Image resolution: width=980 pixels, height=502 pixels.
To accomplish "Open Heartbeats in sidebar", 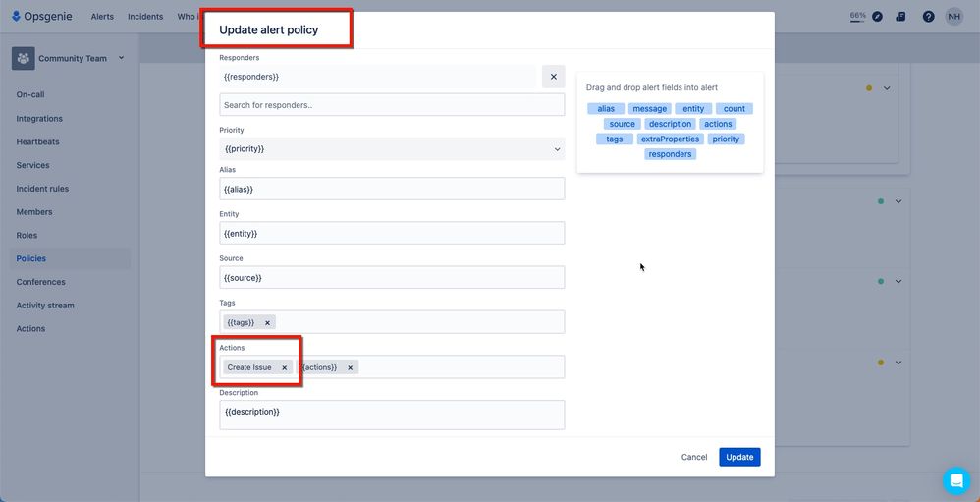I will (x=37, y=141).
